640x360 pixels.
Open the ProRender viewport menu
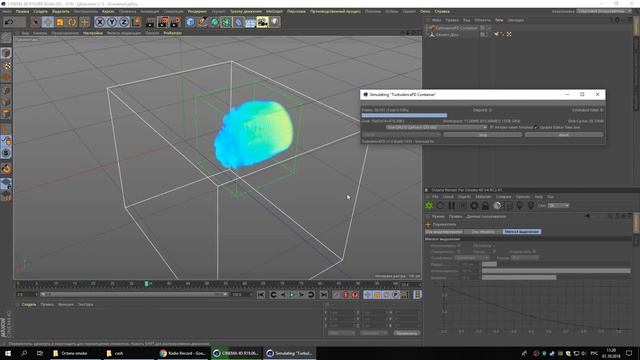click(172, 33)
